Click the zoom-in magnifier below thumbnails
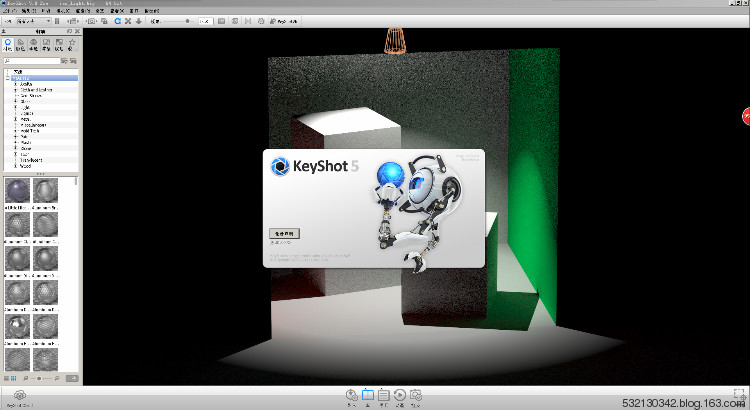The image size is (750, 410). [x=57, y=378]
